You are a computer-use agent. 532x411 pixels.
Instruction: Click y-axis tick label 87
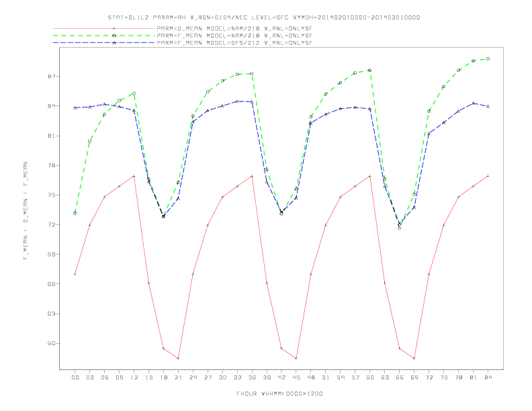51,77
